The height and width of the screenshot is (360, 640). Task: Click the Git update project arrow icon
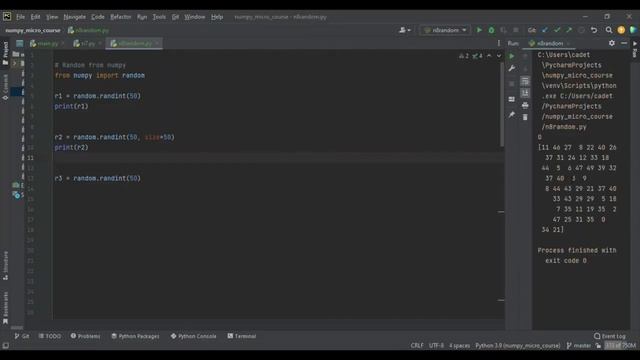point(545,30)
